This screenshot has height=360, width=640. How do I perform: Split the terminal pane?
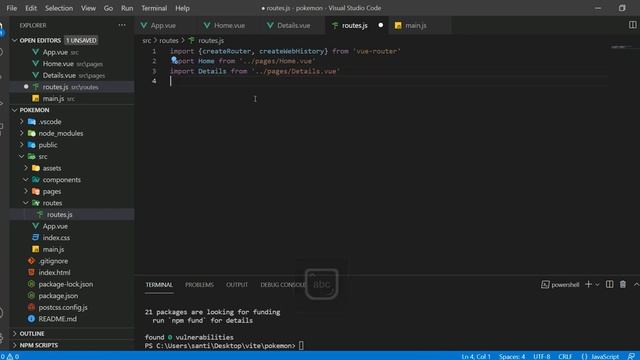(x=609, y=284)
